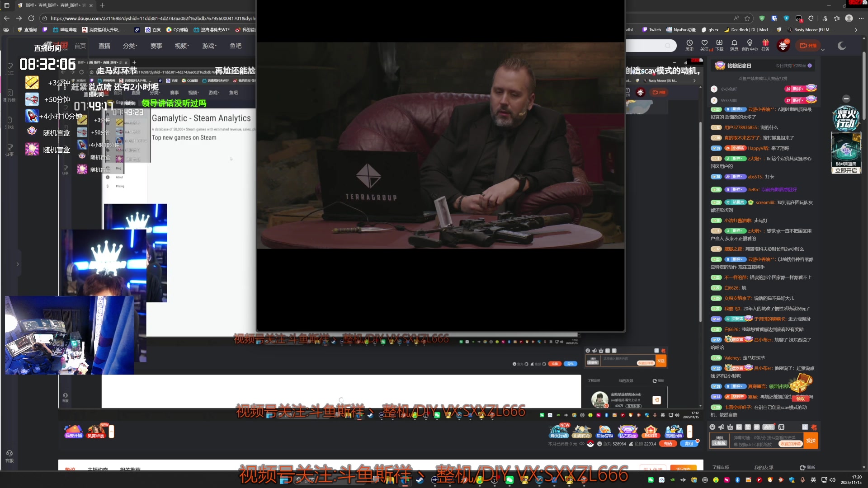Open emoji picker in chat toolbar

click(x=712, y=427)
